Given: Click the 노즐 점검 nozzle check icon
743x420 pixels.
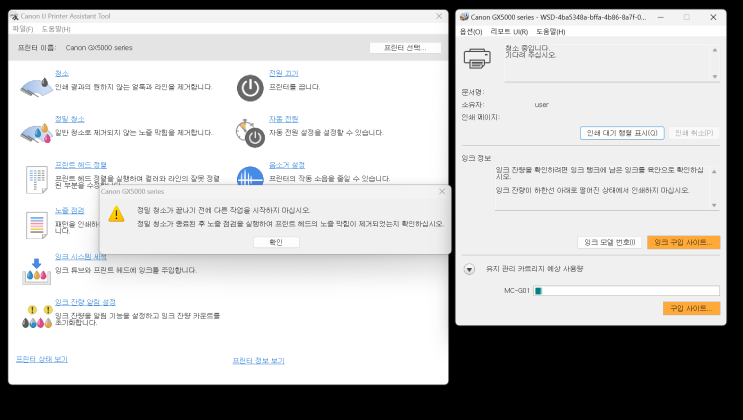Looking at the screenshot, I should click(x=37, y=225).
